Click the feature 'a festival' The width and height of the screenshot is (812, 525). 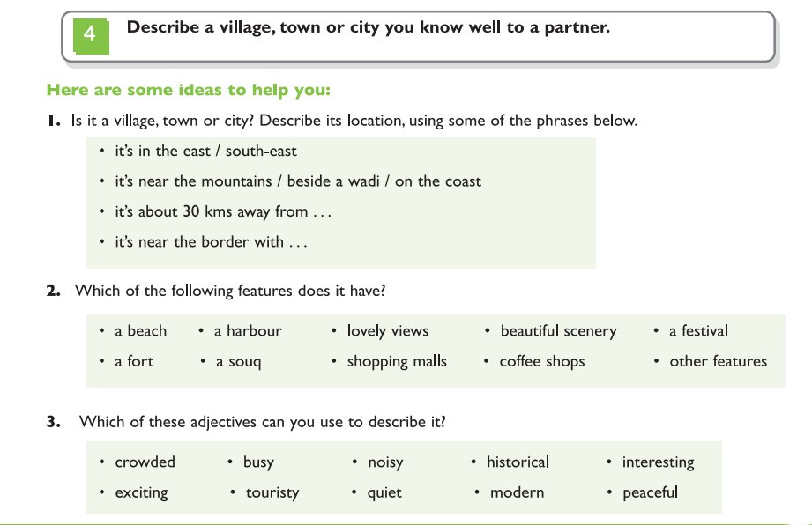698,331
